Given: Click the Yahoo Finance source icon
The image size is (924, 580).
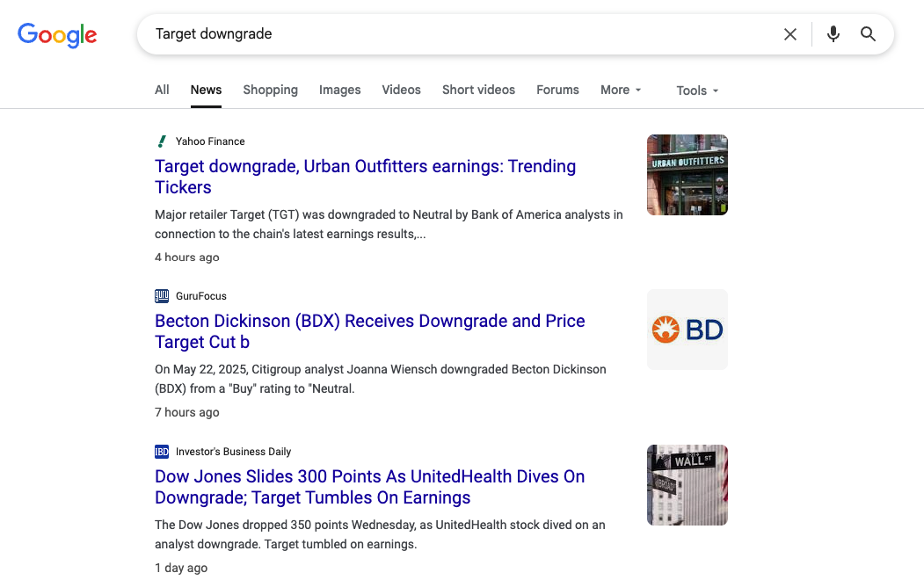Looking at the screenshot, I should tap(162, 141).
